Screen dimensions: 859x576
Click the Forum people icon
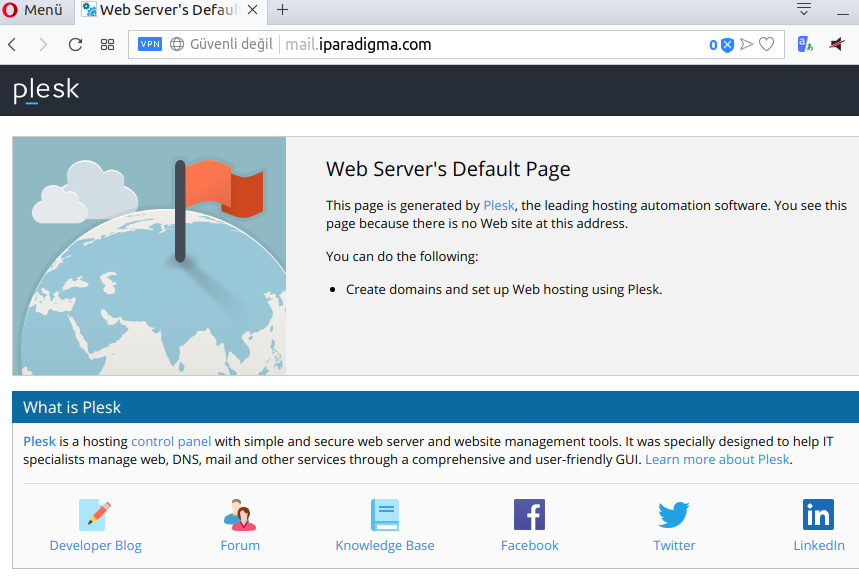point(240,515)
